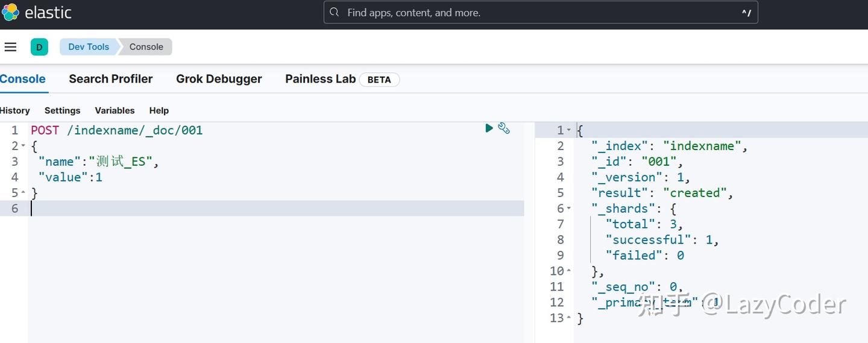Run the request with the play icon

[489, 128]
